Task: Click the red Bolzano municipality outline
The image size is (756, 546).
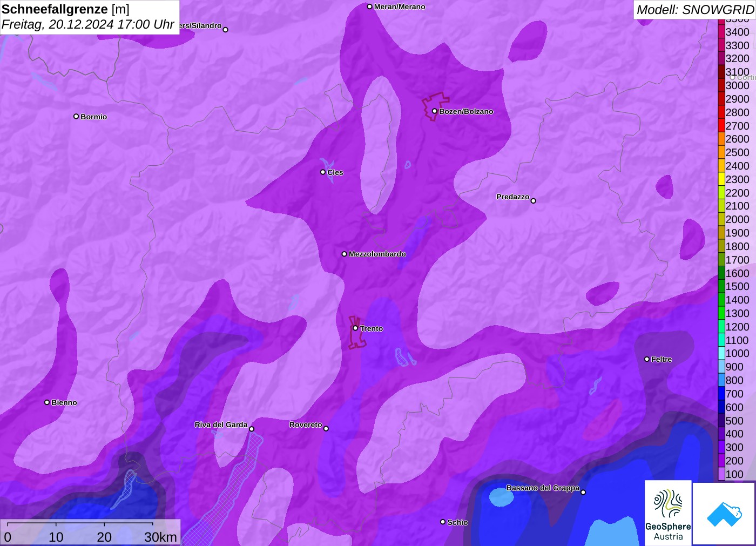Action: 435,106
